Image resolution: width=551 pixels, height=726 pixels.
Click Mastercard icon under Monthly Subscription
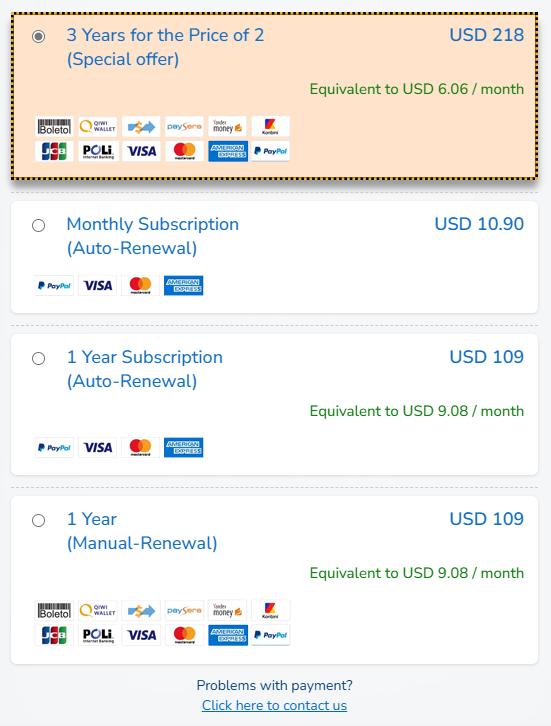[x=140, y=286]
